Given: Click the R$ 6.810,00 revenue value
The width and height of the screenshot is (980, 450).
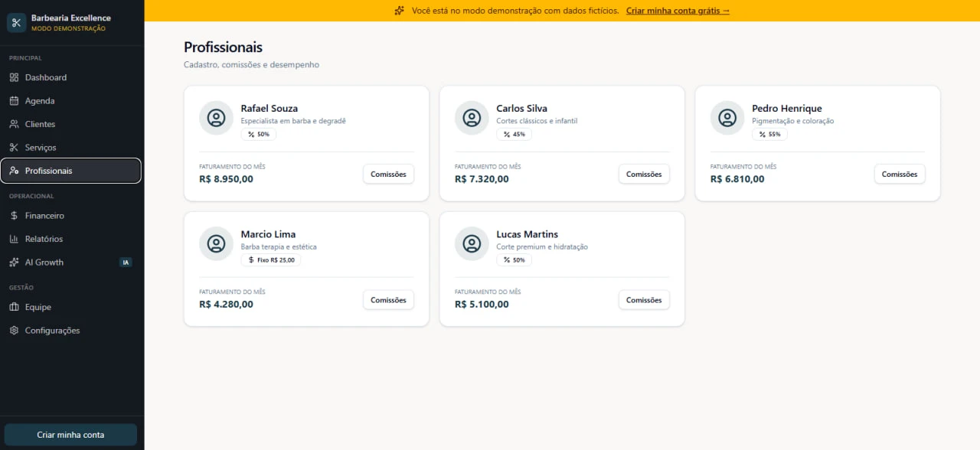Looking at the screenshot, I should [737, 179].
